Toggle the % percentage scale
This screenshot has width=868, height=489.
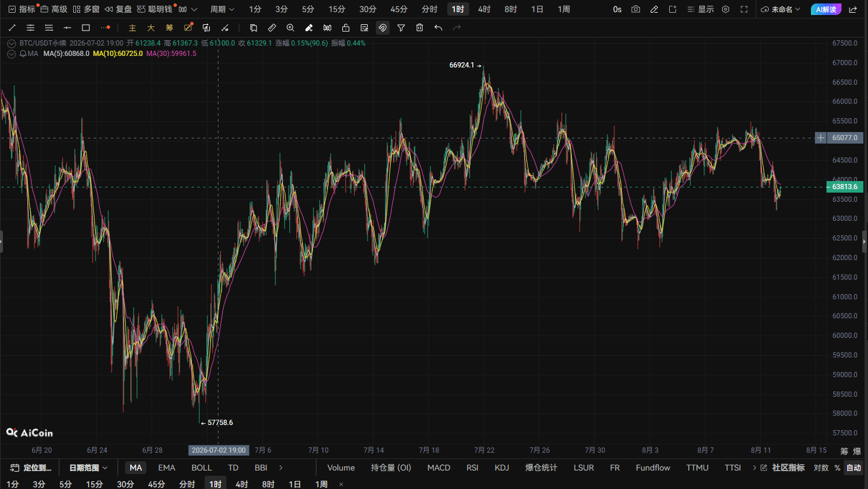coord(837,468)
